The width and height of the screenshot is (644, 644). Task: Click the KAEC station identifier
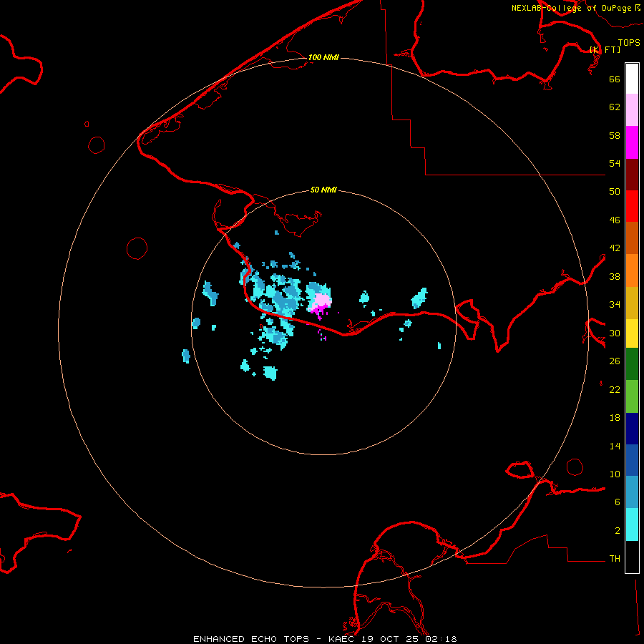343,639
